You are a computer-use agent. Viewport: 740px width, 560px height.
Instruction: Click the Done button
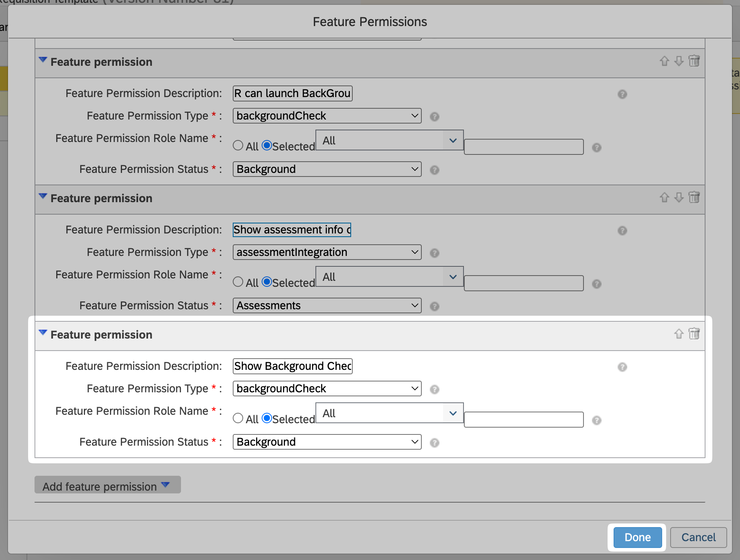click(x=637, y=538)
